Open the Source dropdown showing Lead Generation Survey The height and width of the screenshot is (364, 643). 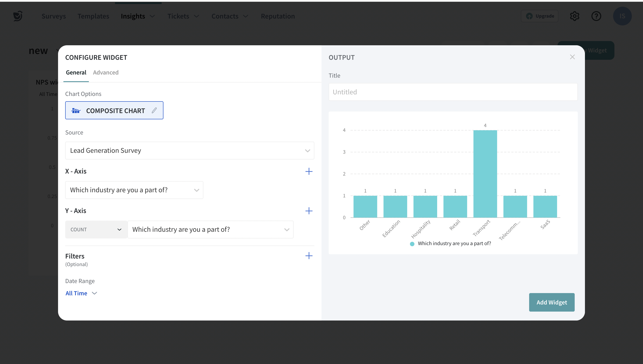click(x=189, y=151)
